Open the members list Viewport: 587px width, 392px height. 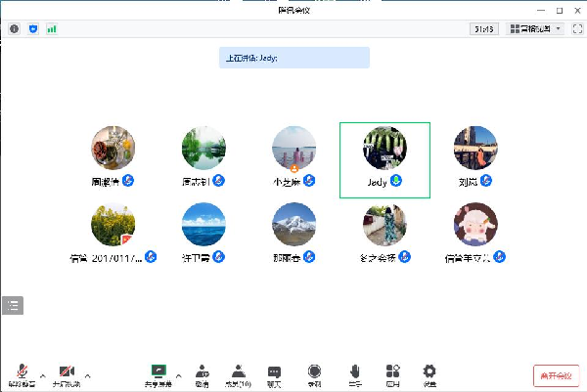tap(238, 373)
